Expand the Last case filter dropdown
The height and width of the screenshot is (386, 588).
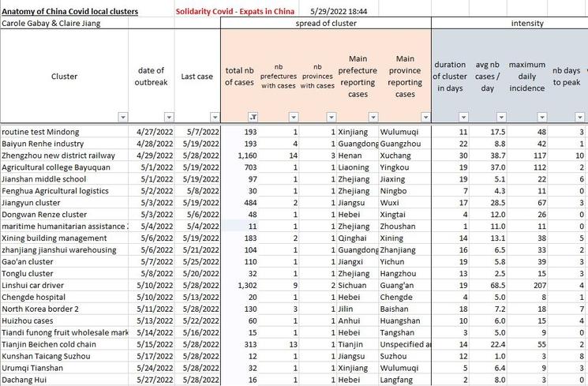[x=213, y=117]
